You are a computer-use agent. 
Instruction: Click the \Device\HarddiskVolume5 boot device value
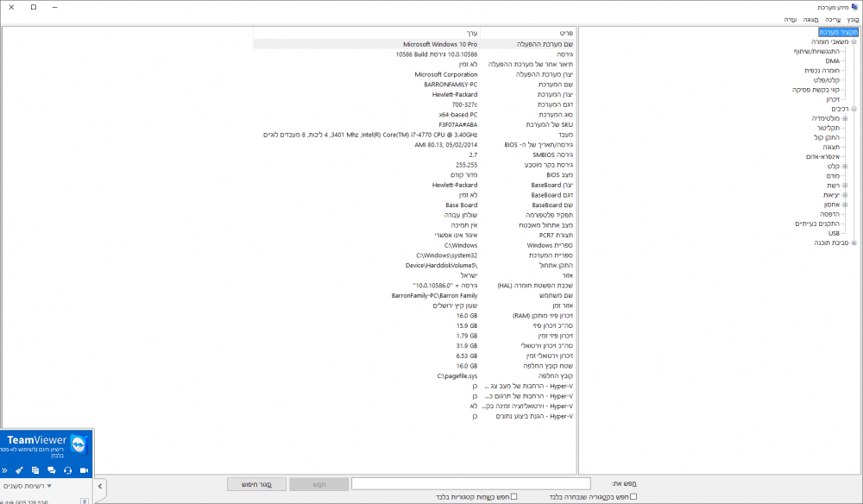point(441,265)
